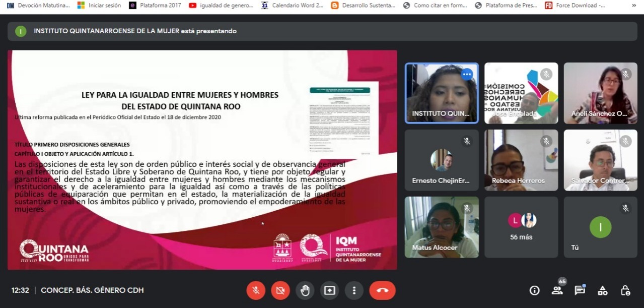Raise your hand in the meeting
644x308 pixels.
[305, 290]
